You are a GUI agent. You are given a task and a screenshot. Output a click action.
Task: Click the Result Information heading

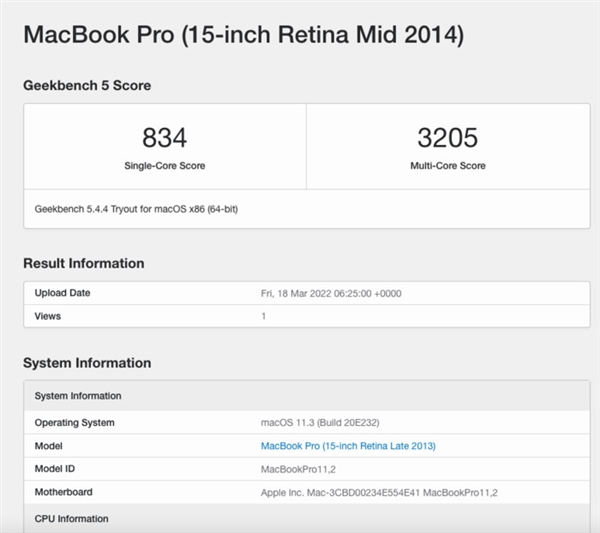84,263
